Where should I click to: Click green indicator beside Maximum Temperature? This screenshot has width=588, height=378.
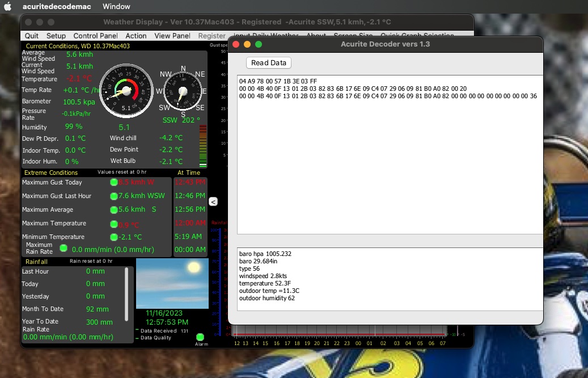click(114, 224)
